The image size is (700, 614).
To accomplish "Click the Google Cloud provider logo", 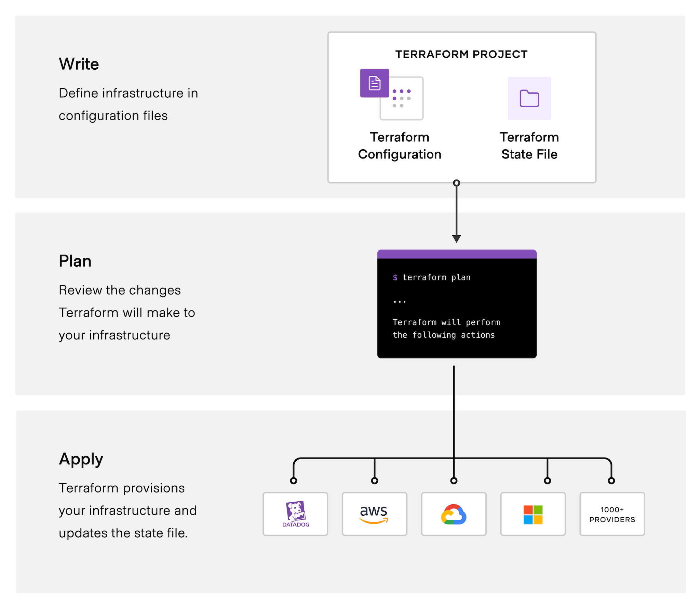I will tap(454, 514).
